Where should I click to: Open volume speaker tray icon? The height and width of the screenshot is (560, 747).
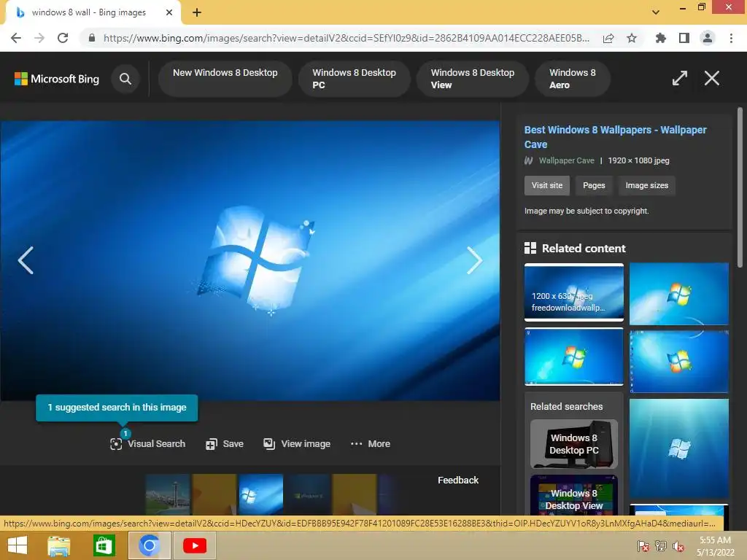(678, 545)
